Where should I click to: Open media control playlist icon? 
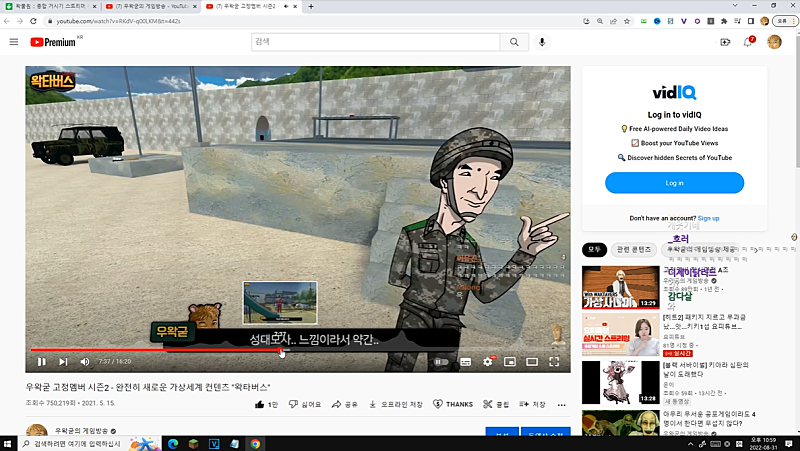click(x=737, y=21)
